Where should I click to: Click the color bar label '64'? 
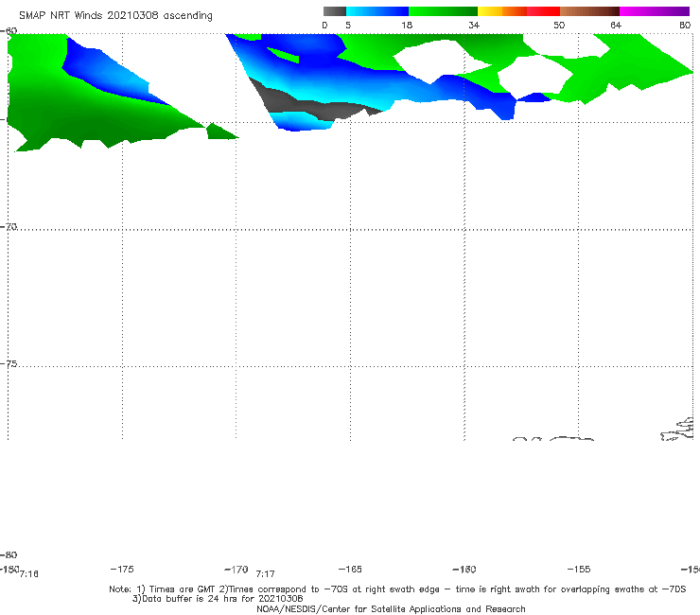coord(616,25)
